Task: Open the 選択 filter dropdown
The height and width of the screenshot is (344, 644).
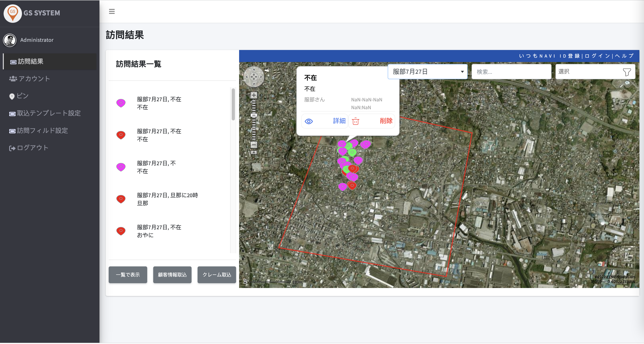Action: pyautogui.click(x=595, y=72)
